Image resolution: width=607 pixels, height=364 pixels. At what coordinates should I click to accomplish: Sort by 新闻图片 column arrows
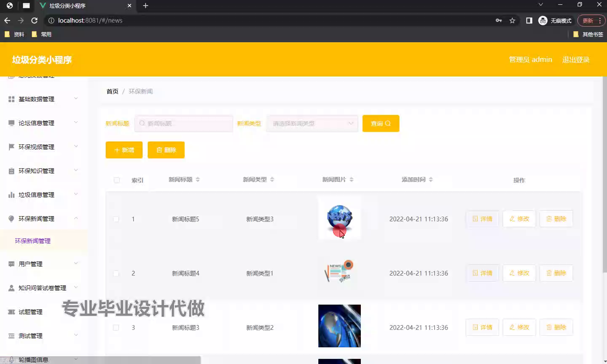pyautogui.click(x=351, y=179)
